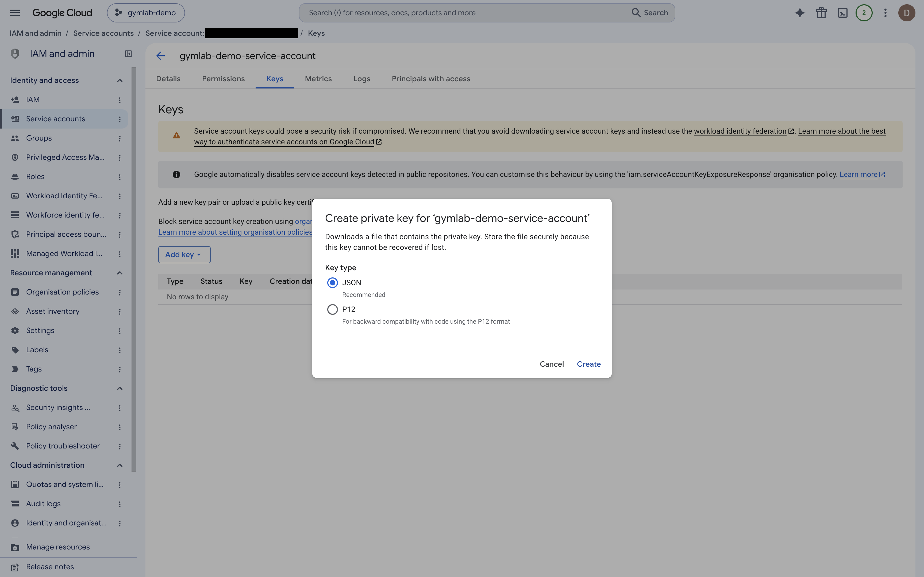Open the three-dot menu for Service accounts

(x=120, y=119)
